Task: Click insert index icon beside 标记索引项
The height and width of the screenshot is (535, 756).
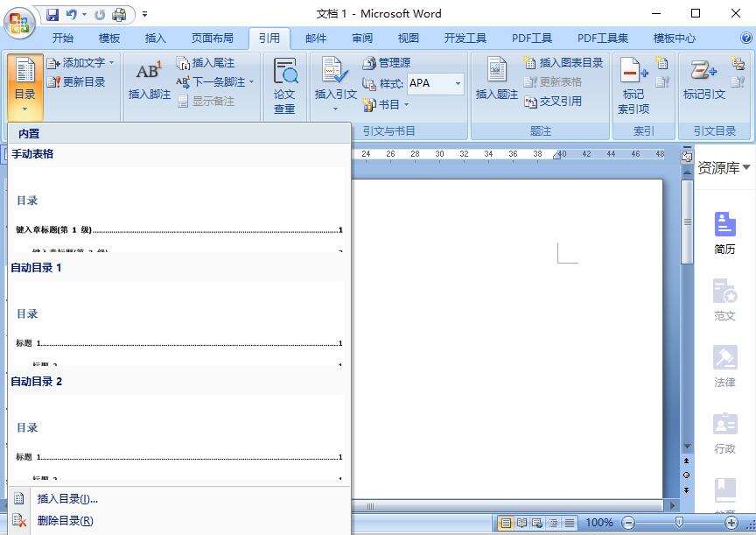Action: click(662, 63)
